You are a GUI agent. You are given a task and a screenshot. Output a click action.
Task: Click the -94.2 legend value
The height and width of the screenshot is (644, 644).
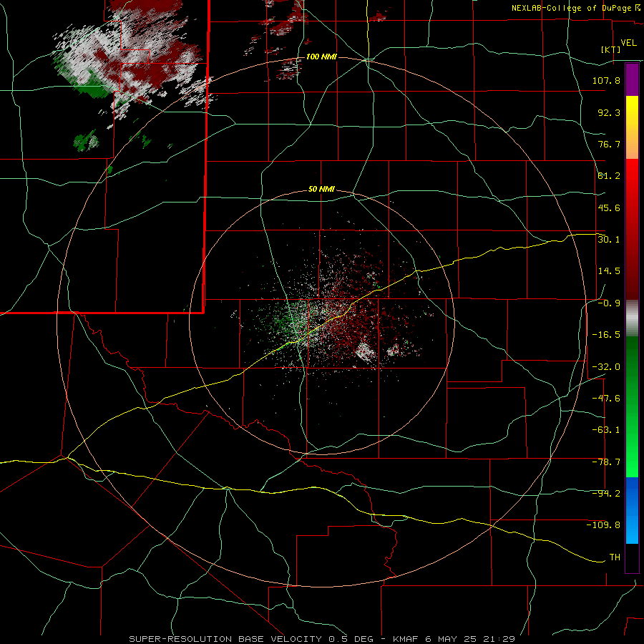pos(606,494)
